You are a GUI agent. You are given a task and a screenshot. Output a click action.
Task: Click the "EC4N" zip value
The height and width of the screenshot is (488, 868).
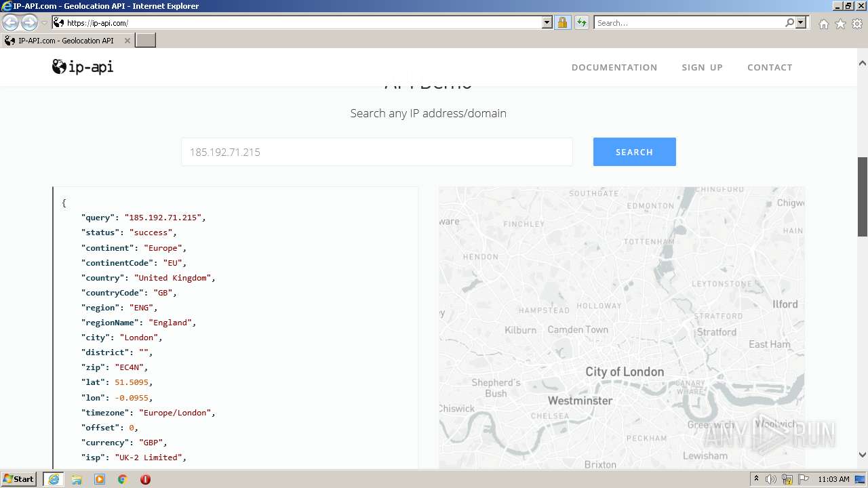129,367
